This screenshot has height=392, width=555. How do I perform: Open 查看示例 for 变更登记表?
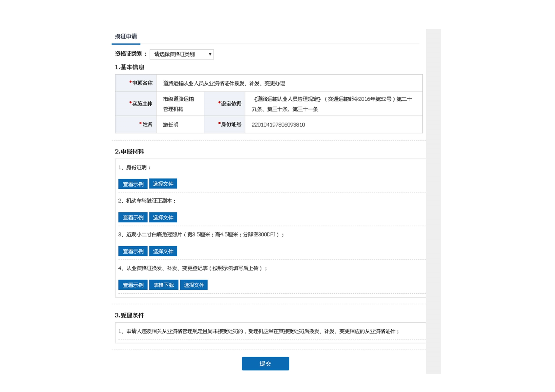[x=133, y=285]
